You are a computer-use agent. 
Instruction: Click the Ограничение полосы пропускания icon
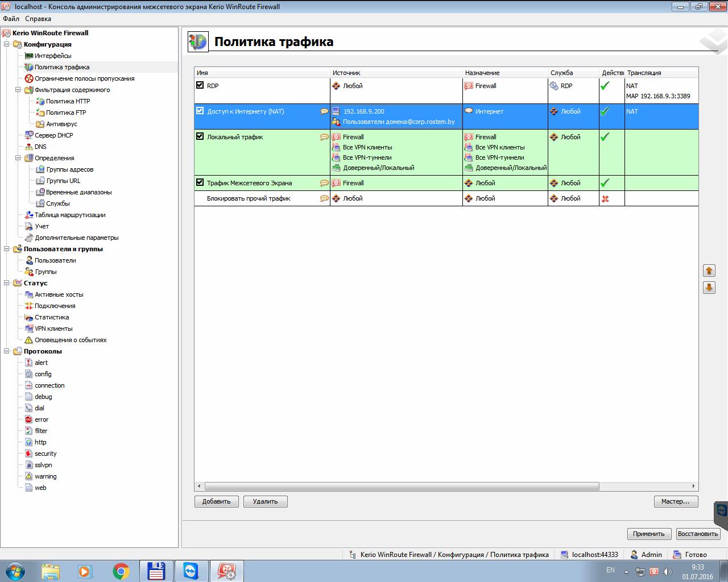28,78
